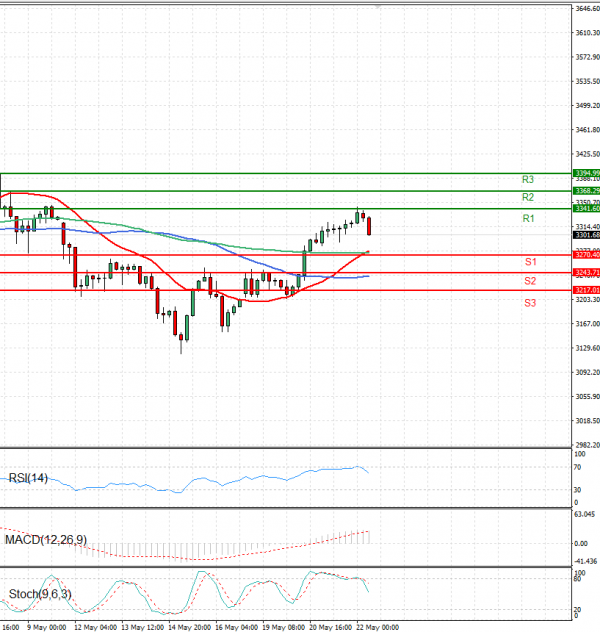Select the S3 support label
The width and height of the screenshot is (600, 632).
531,302
